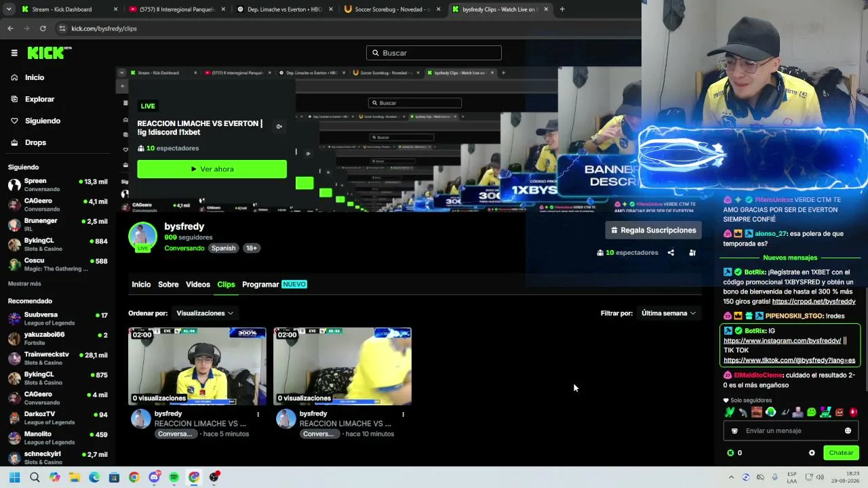Open Explorar in the left sidebar
This screenshot has height=488, width=868.
point(39,99)
